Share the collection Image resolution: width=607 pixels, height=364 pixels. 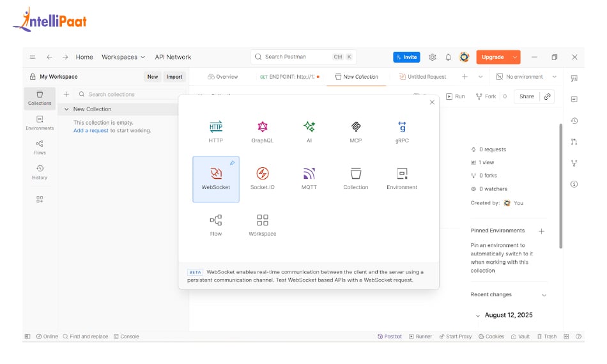pos(526,96)
